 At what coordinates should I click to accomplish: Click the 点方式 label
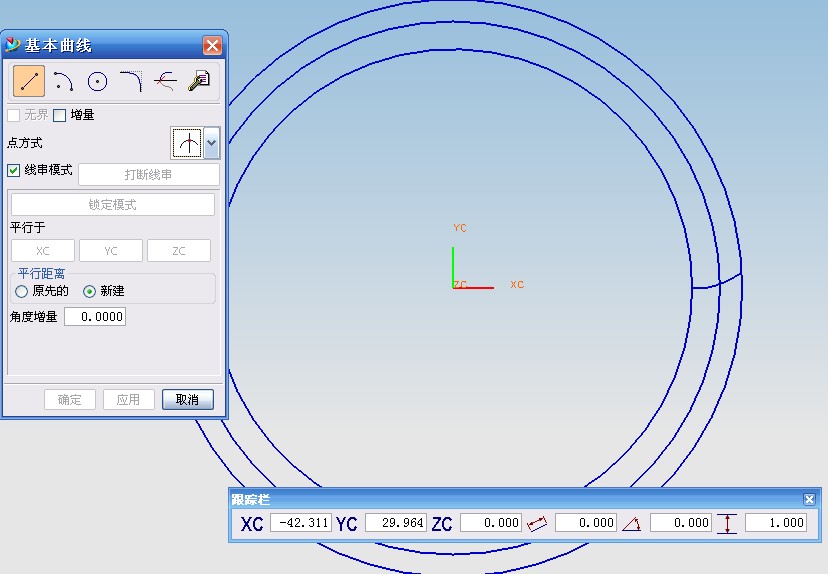click(x=25, y=143)
